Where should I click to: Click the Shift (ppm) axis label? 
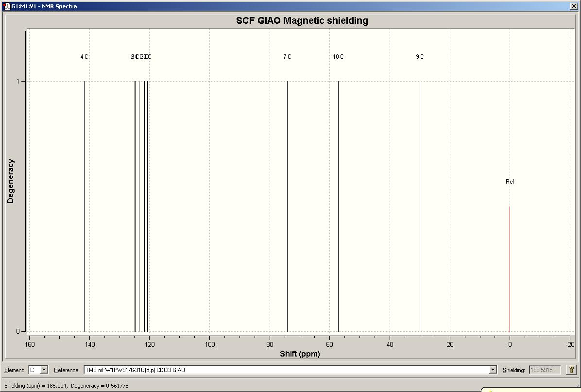point(300,354)
